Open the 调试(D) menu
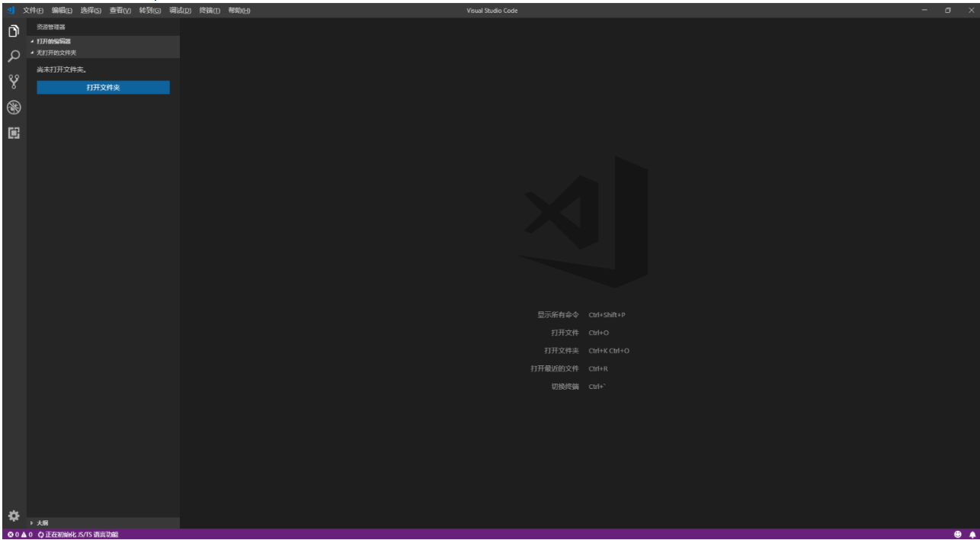Image resolution: width=980 pixels, height=540 pixels. (180, 10)
